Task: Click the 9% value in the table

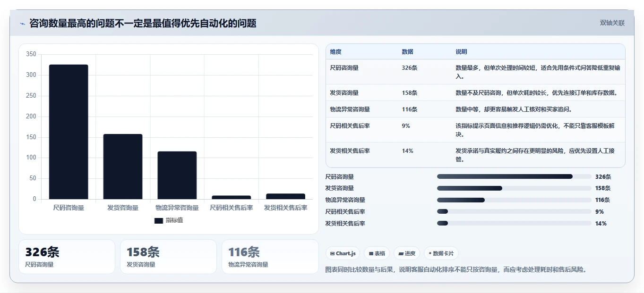Action: pyautogui.click(x=406, y=126)
